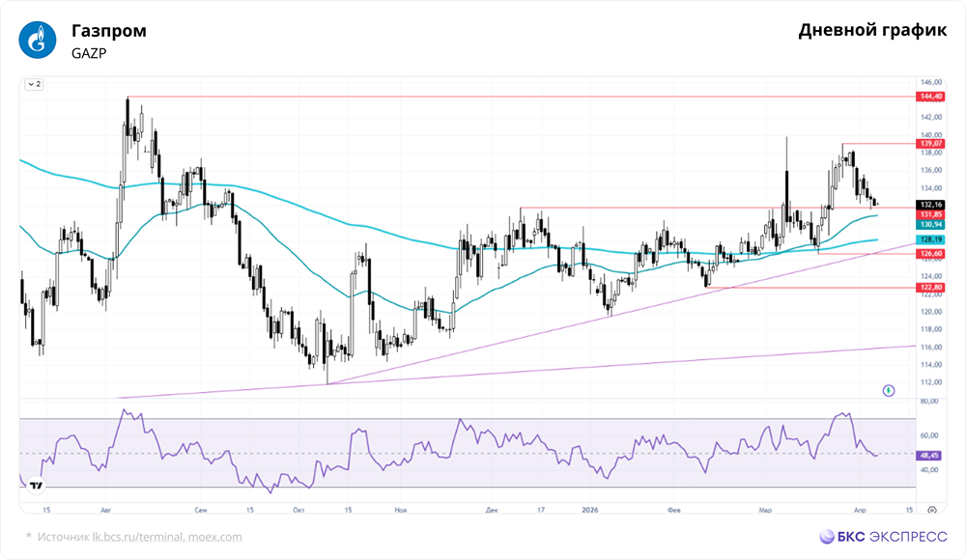966x560 pixels.
Task: Click the RSI 40,00 axis tick
Action: click(929, 470)
